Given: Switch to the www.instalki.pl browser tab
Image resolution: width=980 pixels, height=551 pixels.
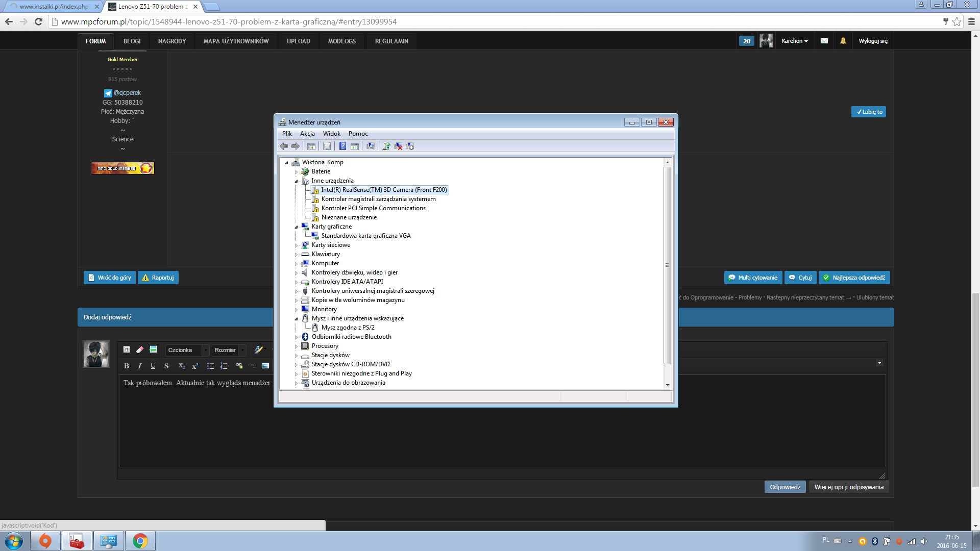Looking at the screenshot, I should coord(53,7).
